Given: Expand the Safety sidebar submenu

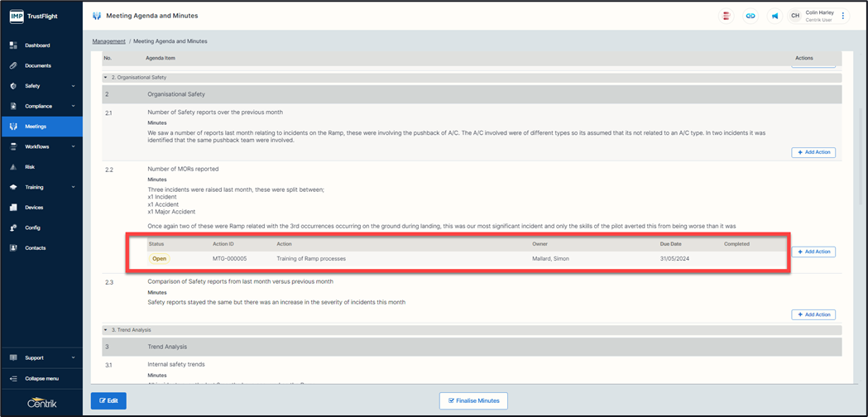Looking at the screenshot, I should click(74, 86).
